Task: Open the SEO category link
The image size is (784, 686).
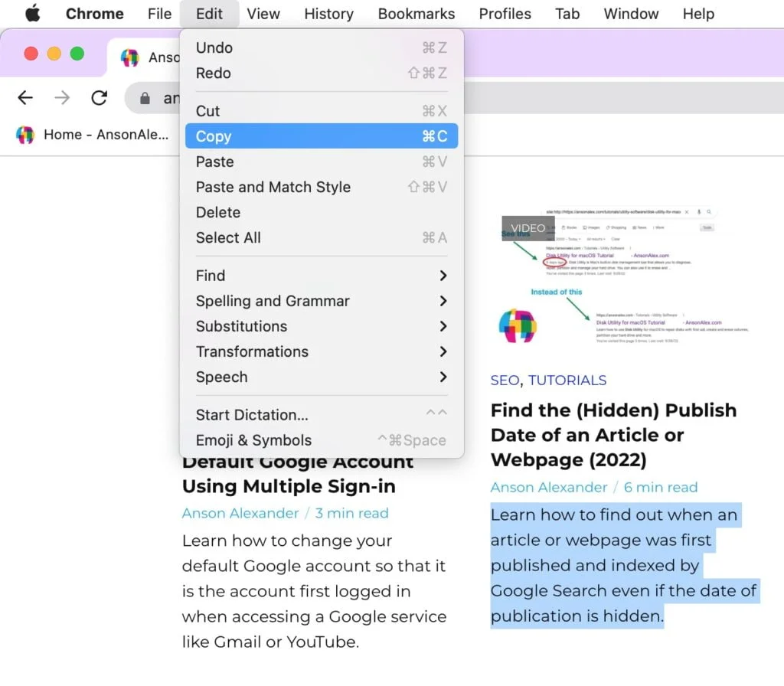Action: click(504, 380)
